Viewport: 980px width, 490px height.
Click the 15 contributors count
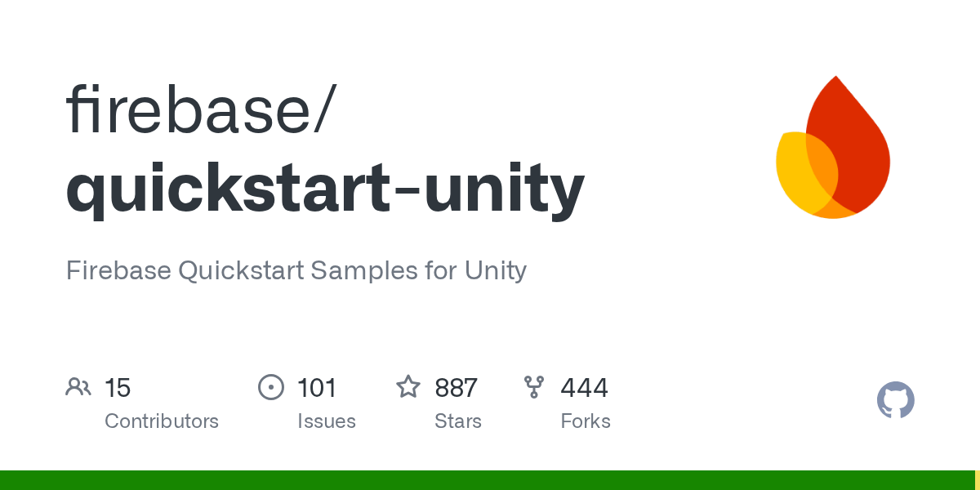(118, 388)
